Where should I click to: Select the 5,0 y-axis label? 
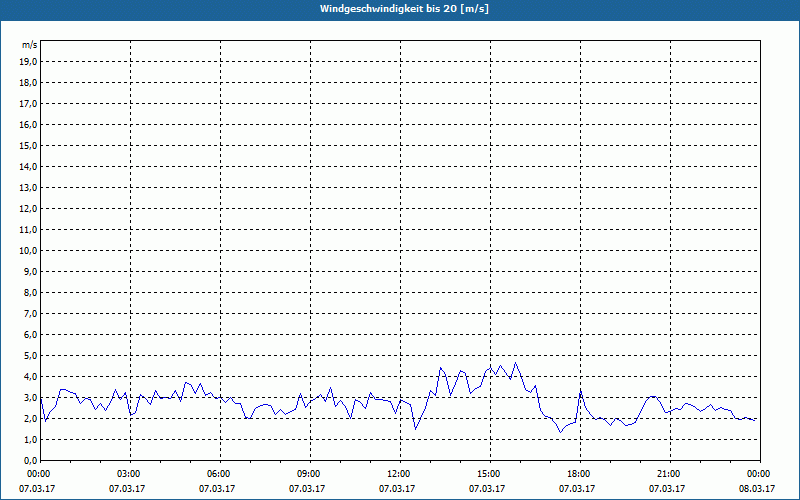coord(30,356)
